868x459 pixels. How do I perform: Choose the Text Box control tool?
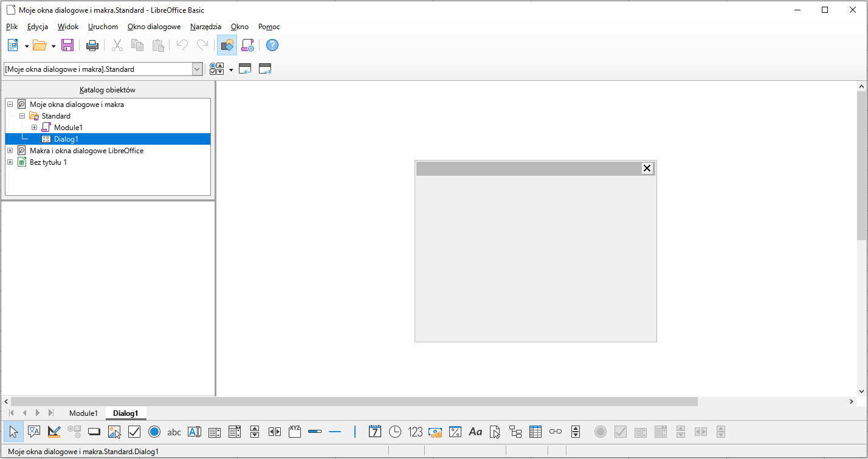(195, 432)
